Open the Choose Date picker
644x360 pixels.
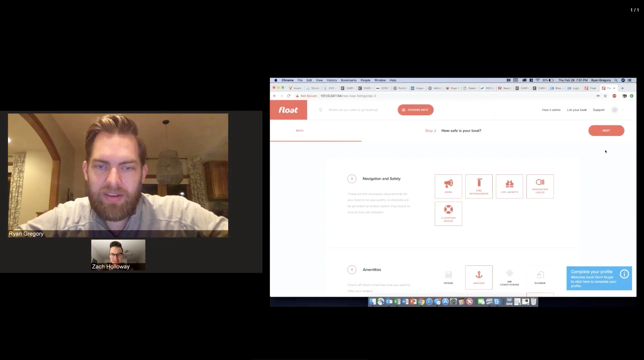(415, 110)
